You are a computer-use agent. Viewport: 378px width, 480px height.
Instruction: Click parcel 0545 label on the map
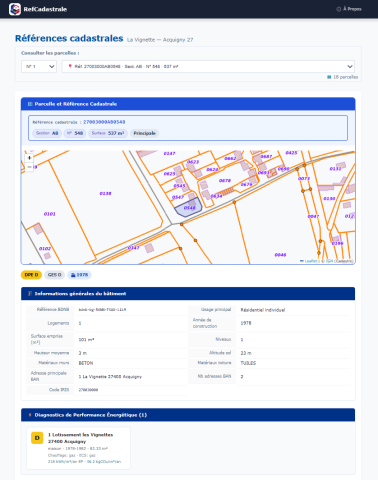(179, 186)
